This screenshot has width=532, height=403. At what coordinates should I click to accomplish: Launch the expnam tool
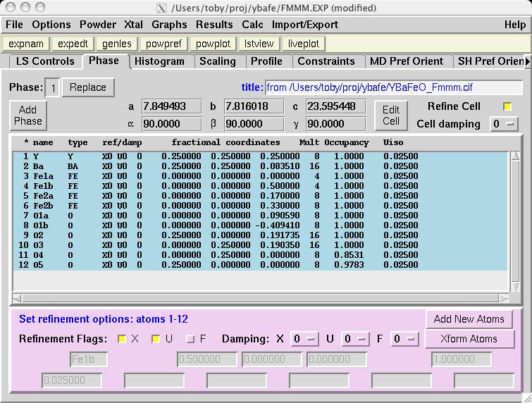26,44
